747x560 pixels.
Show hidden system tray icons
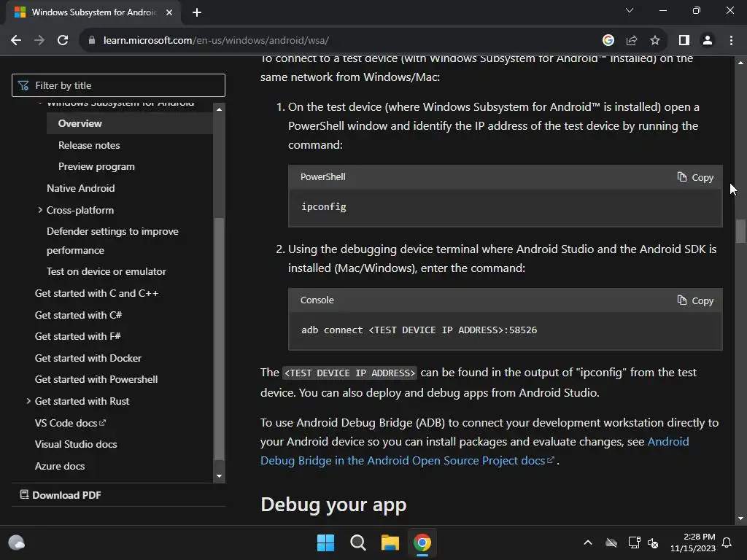[x=588, y=542]
